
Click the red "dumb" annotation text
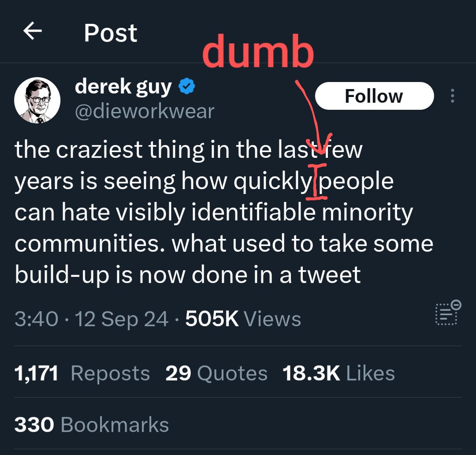(x=258, y=52)
